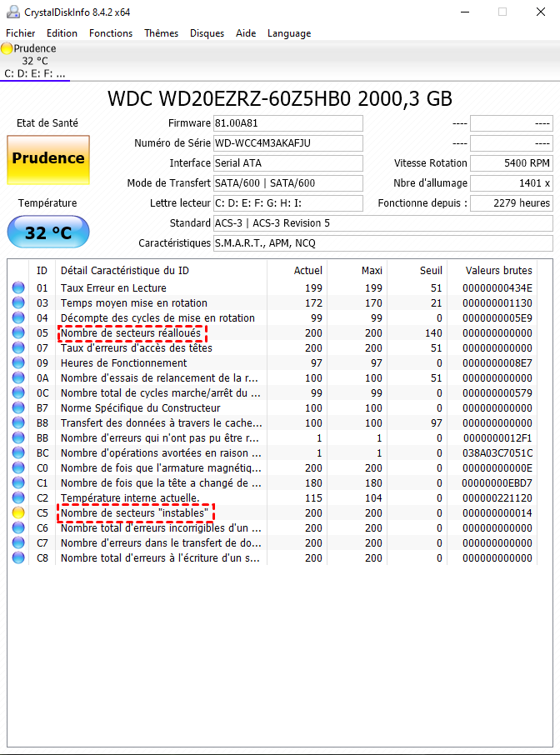Click the blue status icon for attribute 09
This screenshot has height=755, width=560.
coord(18,363)
